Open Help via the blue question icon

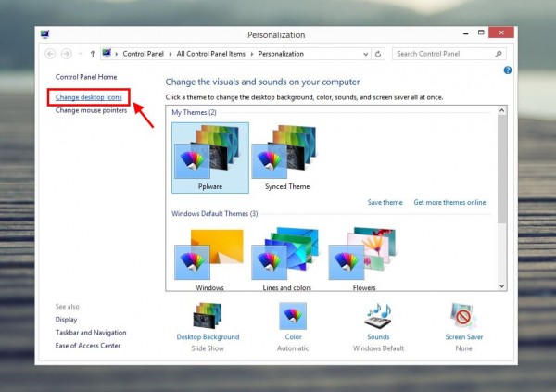(x=508, y=70)
